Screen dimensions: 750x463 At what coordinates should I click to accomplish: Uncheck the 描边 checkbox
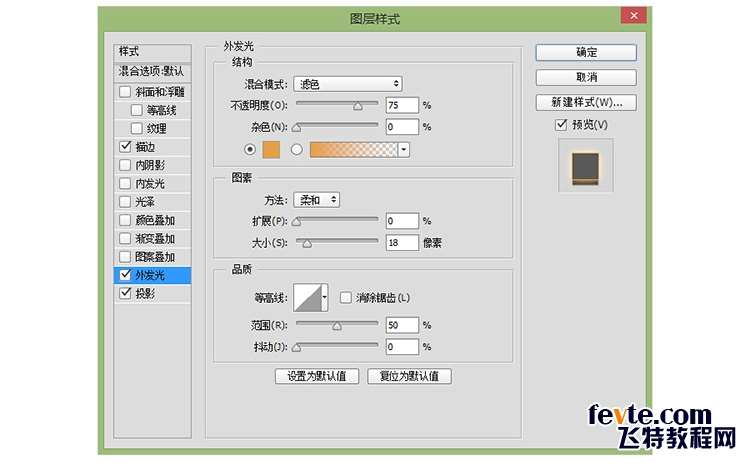coord(125,146)
